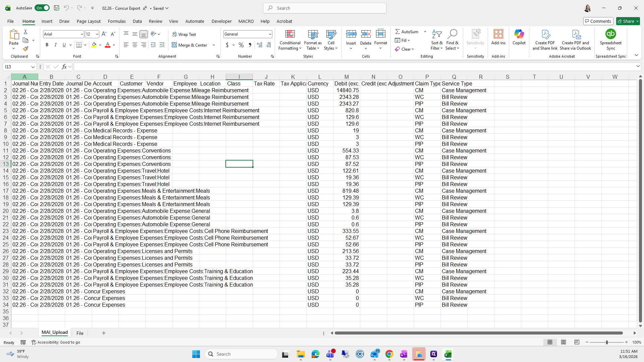The height and width of the screenshot is (362, 644).
Task: Apply percent style format
Action: (x=241, y=45)
